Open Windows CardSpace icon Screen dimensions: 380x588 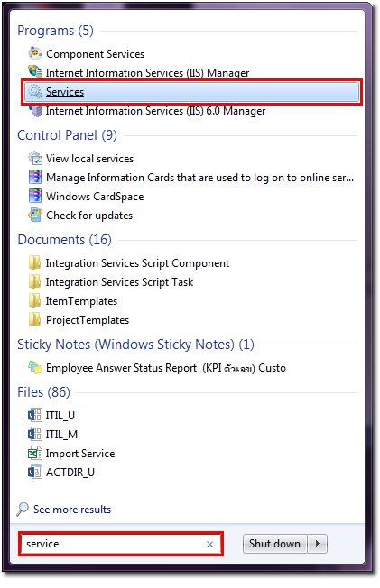[x=35, y=196]
